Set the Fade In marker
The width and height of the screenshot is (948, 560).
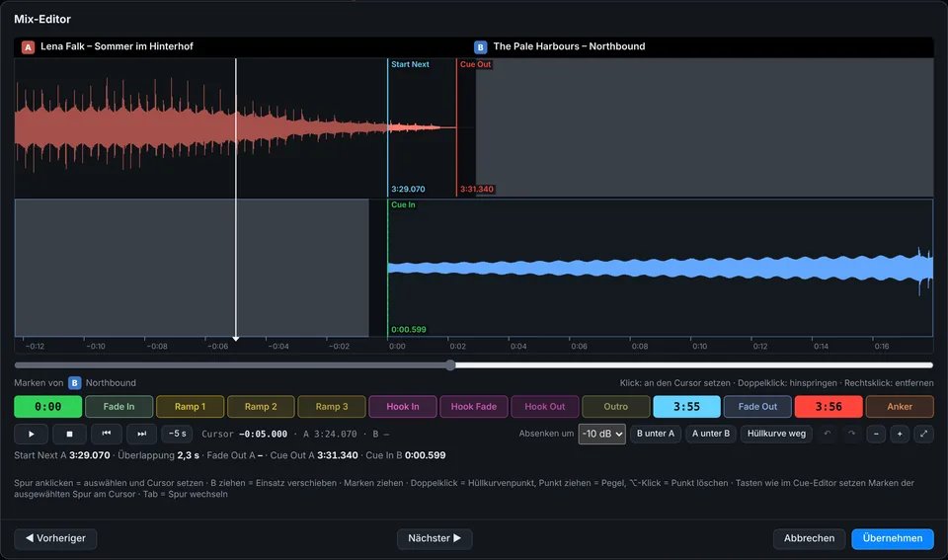[118, 406]
